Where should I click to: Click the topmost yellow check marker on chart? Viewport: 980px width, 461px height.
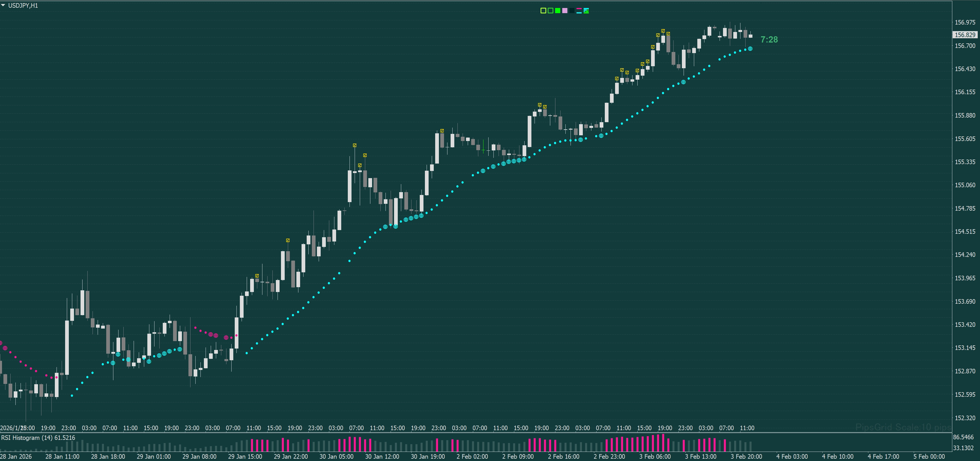pyautogui.click(x=663, y=31)
